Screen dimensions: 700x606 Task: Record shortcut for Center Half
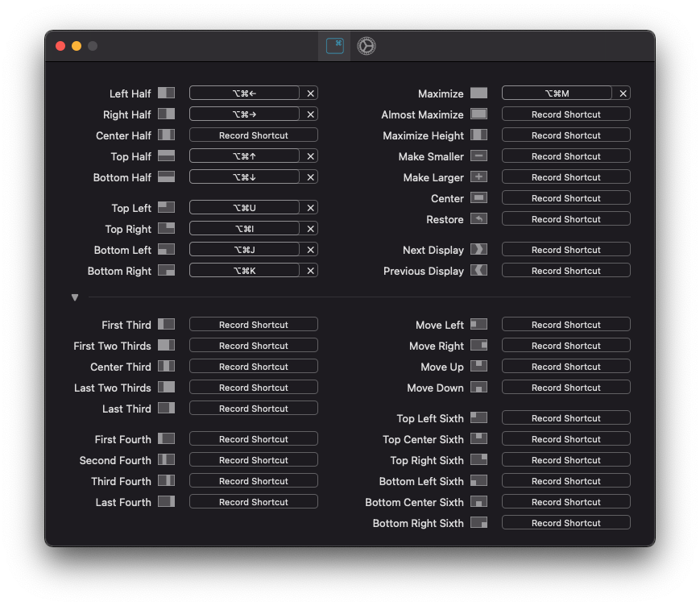[x=253, y=135]
